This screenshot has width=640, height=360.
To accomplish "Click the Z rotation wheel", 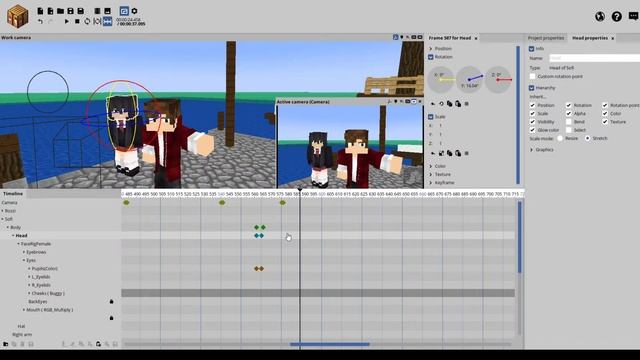I will pos(498,80).
